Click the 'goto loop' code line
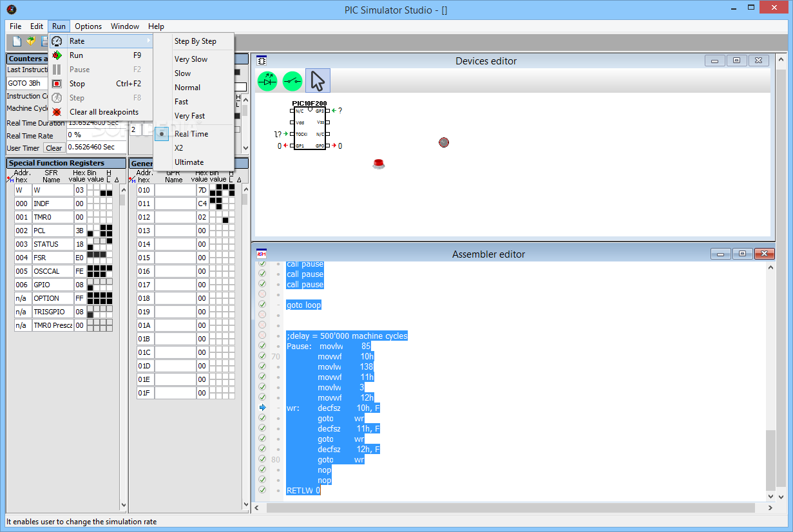Screen dimensions: 793x532 [x=303, y=305]
